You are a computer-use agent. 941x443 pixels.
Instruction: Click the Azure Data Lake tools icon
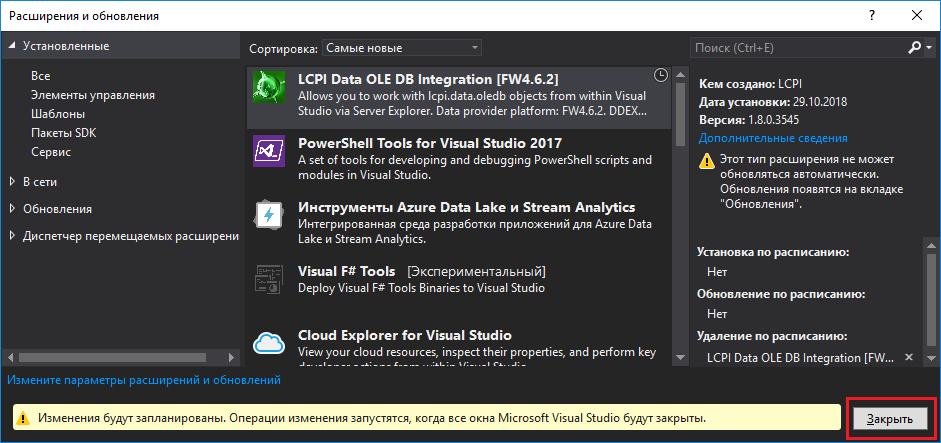tap(269, 215)
